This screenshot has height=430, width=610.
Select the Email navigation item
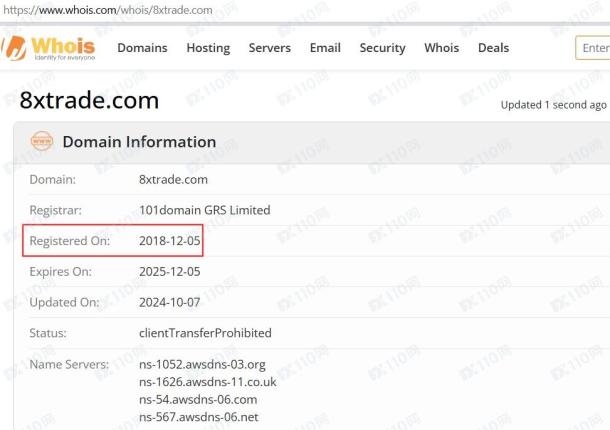(325, 48)
